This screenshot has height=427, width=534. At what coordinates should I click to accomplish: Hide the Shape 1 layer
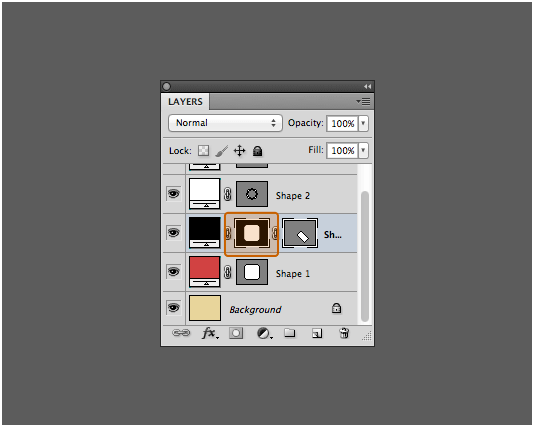[174, 272]
